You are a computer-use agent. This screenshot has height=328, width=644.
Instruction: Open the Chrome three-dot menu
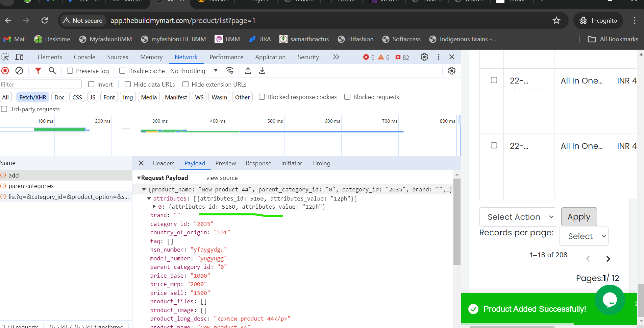tap(634, 21)
